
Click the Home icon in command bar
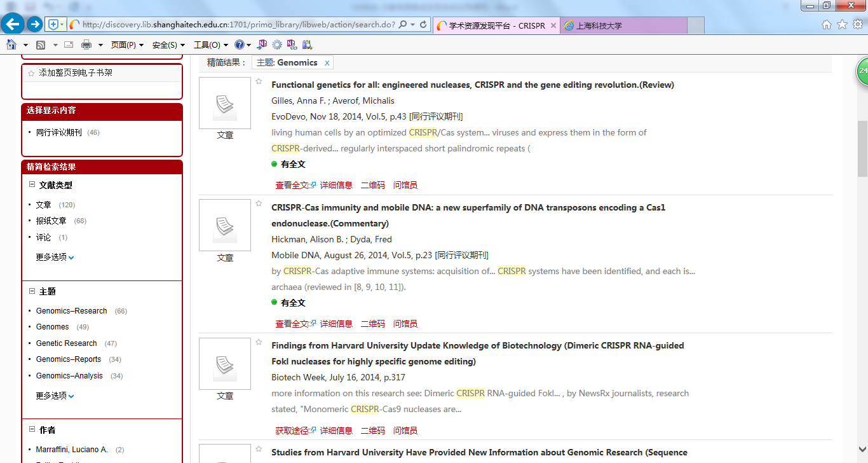(x=11, y=45)
